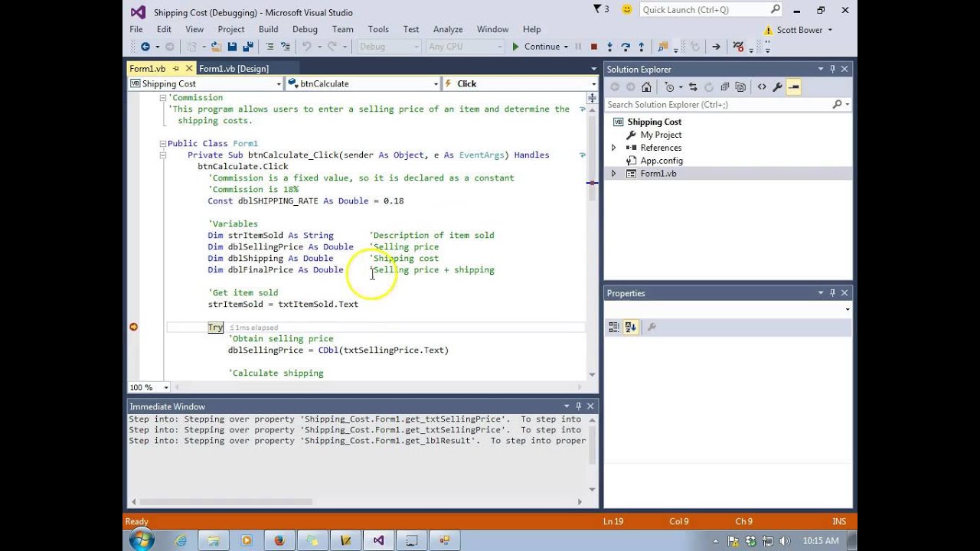Expand the Form1.vb node in Solution Explorer
This screenshot has width=980, height=551.
(x=613, y=174)
